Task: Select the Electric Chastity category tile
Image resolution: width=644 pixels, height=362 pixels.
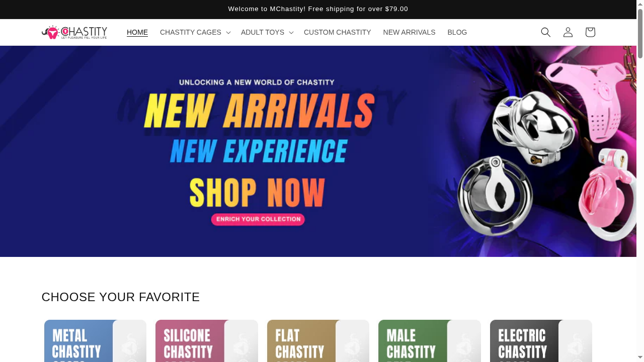Action: (x=541, y=341)
